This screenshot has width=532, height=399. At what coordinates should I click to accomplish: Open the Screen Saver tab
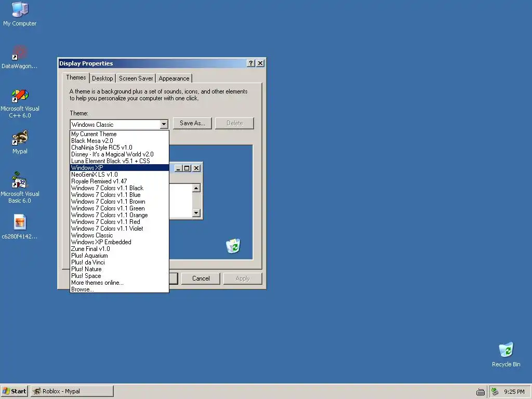(x=136, y=78)
